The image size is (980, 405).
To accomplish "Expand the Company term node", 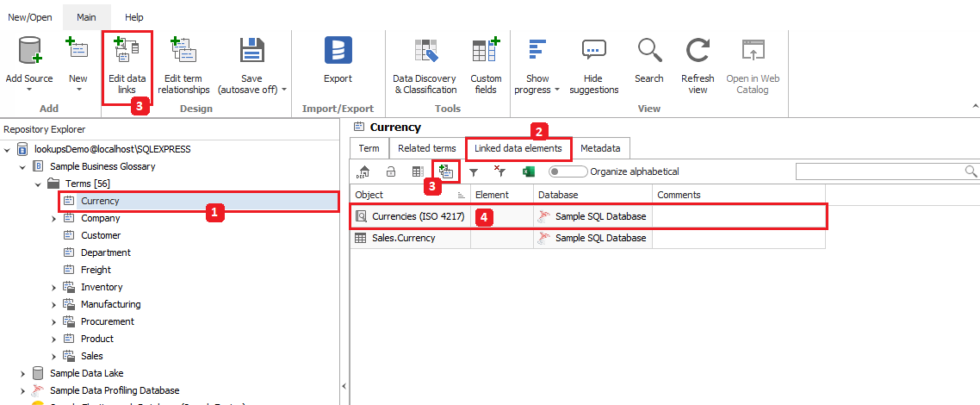I will click(54, 218).
